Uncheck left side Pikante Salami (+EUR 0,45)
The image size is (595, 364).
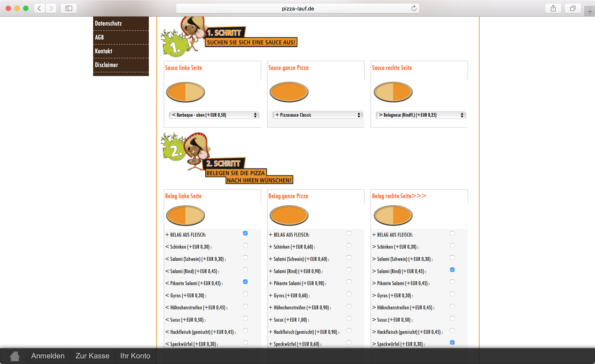[245, 282]
